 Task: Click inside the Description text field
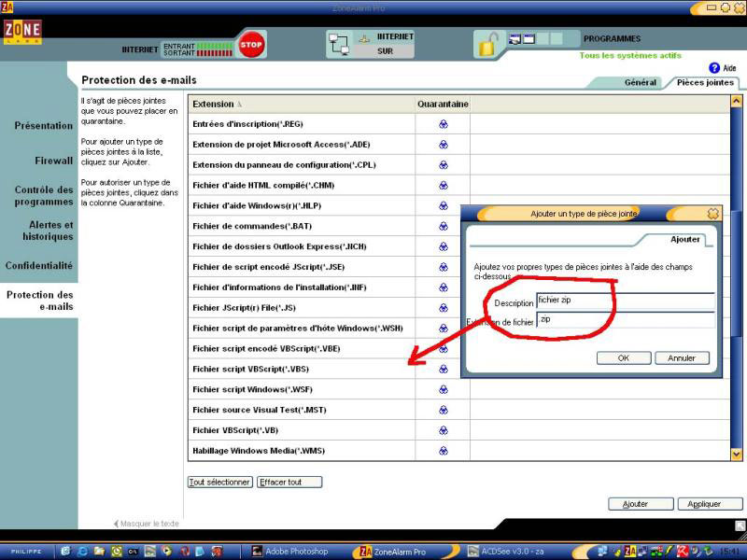pos(624,301)
